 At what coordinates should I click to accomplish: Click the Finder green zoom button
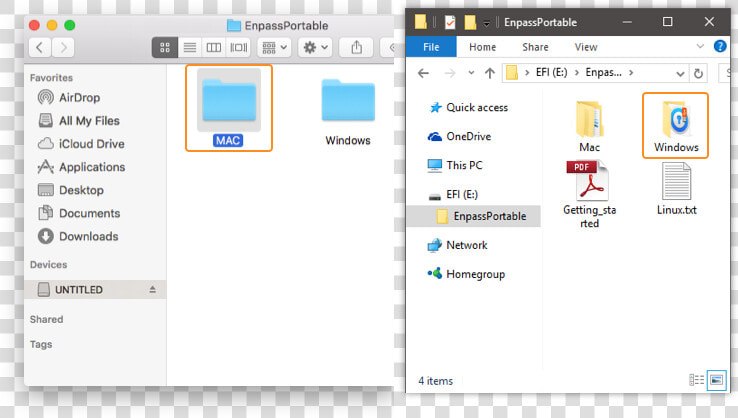pos(70,25)
